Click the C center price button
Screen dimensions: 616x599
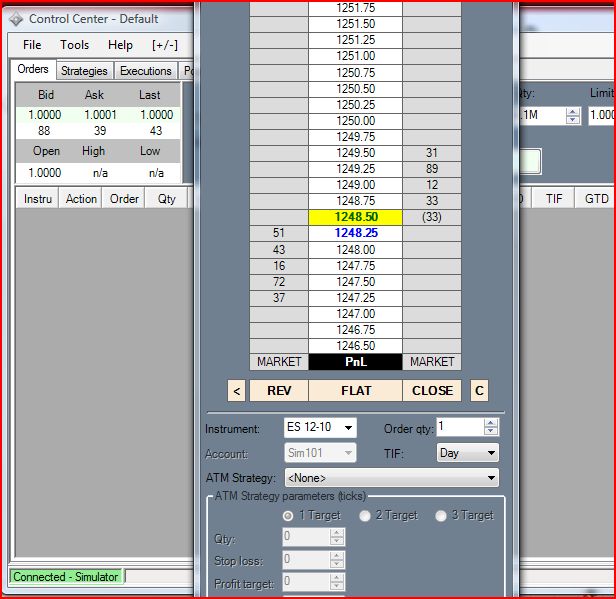(479, 390)
